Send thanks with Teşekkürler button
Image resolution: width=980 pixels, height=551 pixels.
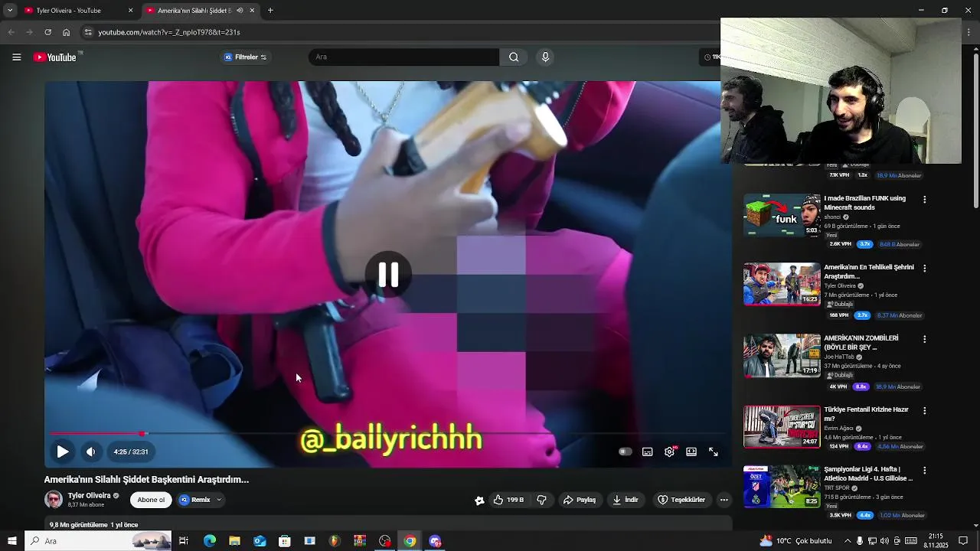click(x=681, y=500)
